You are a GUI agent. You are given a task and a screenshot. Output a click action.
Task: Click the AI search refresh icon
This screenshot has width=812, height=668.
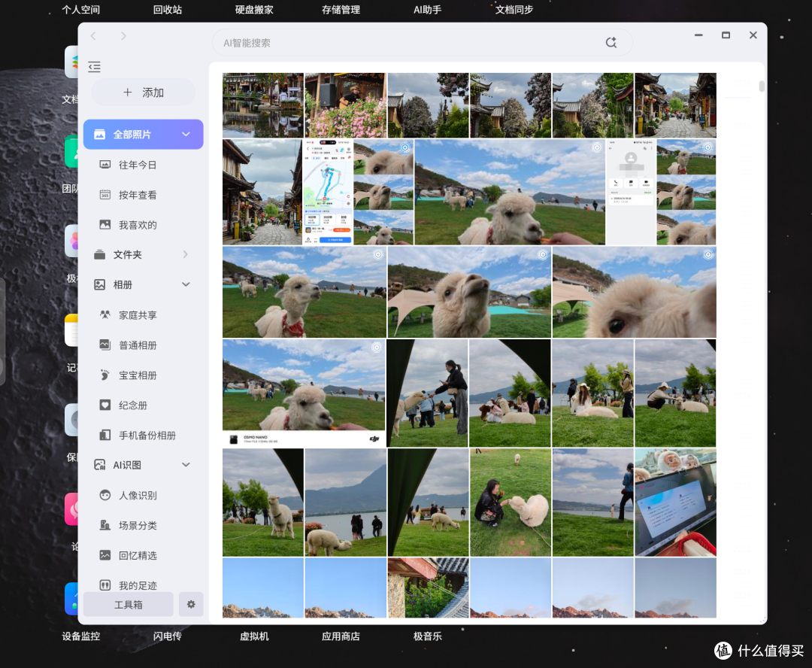point(611,43)
